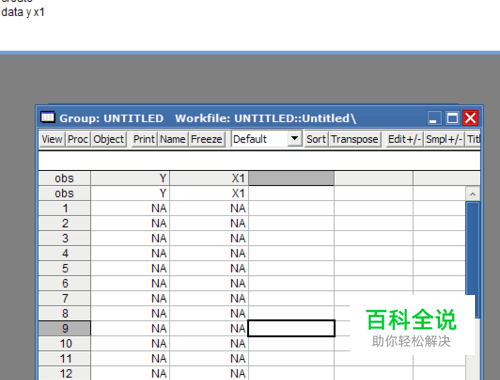Click the X1 label in second obs row

[209, 193]
